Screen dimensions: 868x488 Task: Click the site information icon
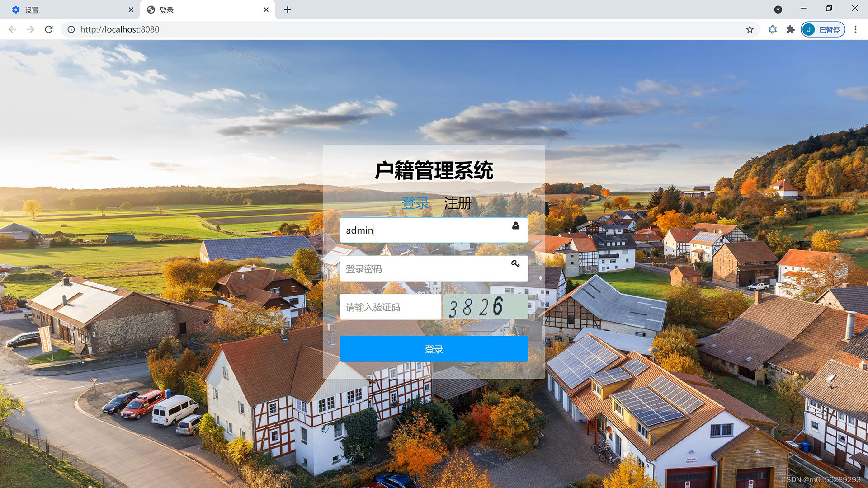pos(71,29)
